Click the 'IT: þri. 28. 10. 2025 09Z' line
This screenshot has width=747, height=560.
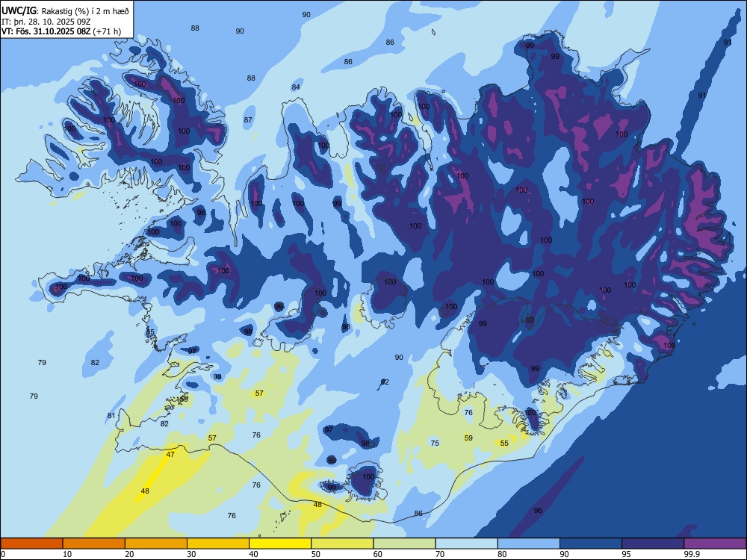(x=46, y=22)
